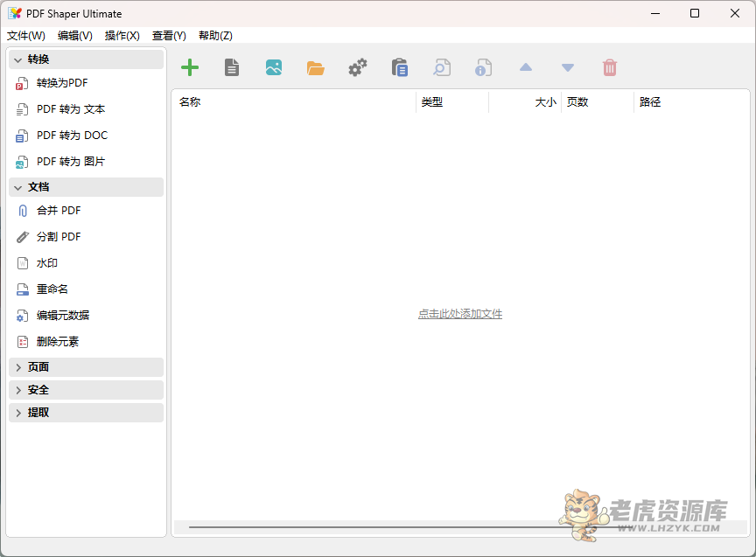The width and height of the screenshot is (756, 557).
Task: Select the PDF 转为 文本 label
Action: 71,109
